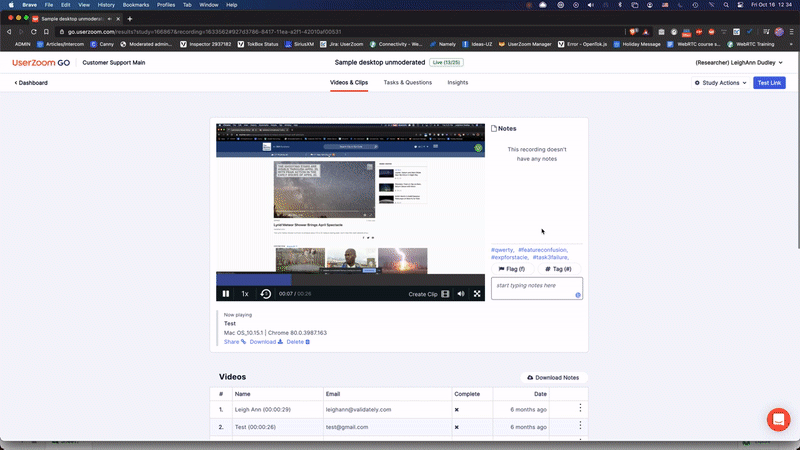Open the TokBox Status bookmark
This screenshot has width=800, height=450.
click(258, 44)
